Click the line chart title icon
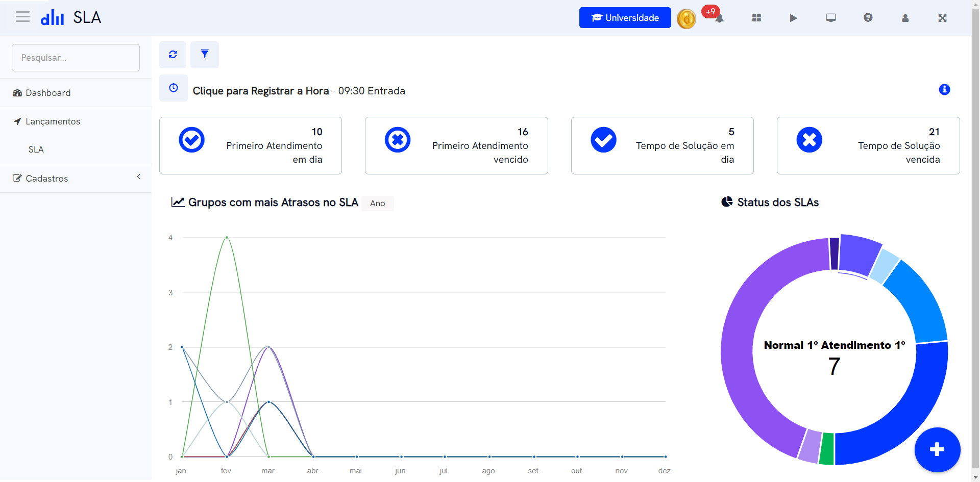 point(178,202)
